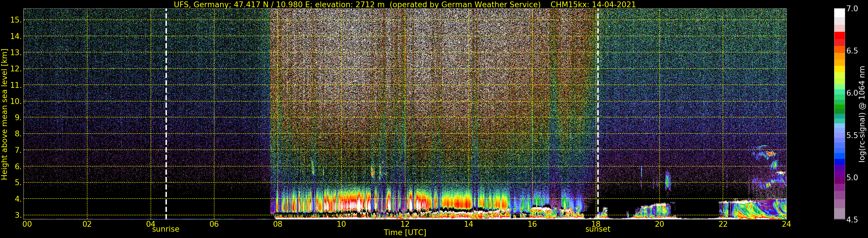The width and height of the screenshot is (868, 238).
Task: Click the 6.0 colorbar tick label
Action: pyautogui.click(x=852, y=93)
